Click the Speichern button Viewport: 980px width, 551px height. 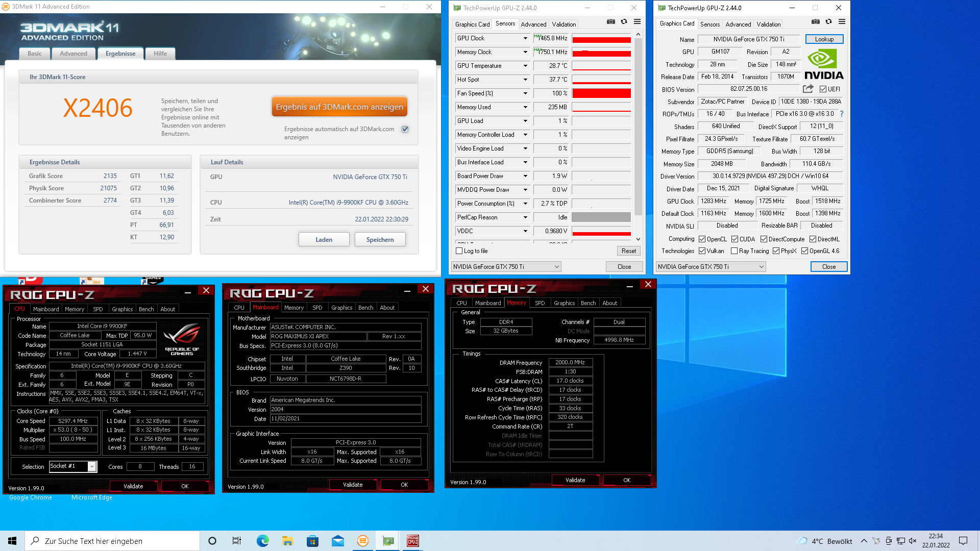coord(380,239)
